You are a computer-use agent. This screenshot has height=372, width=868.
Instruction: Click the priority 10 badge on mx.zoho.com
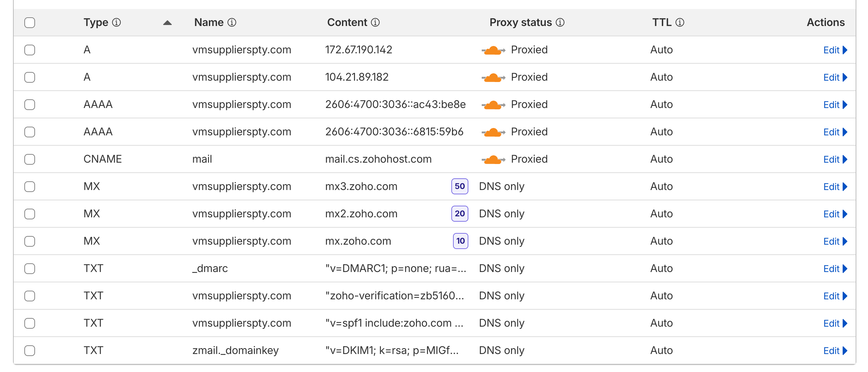[x=460, y=241]
